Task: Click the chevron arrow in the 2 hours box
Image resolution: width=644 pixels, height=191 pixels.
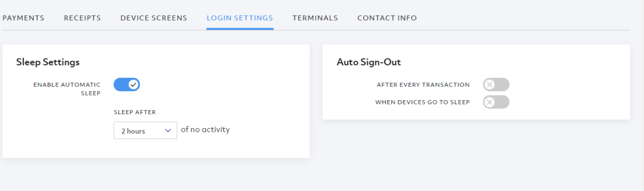Action: pos(168,131)
